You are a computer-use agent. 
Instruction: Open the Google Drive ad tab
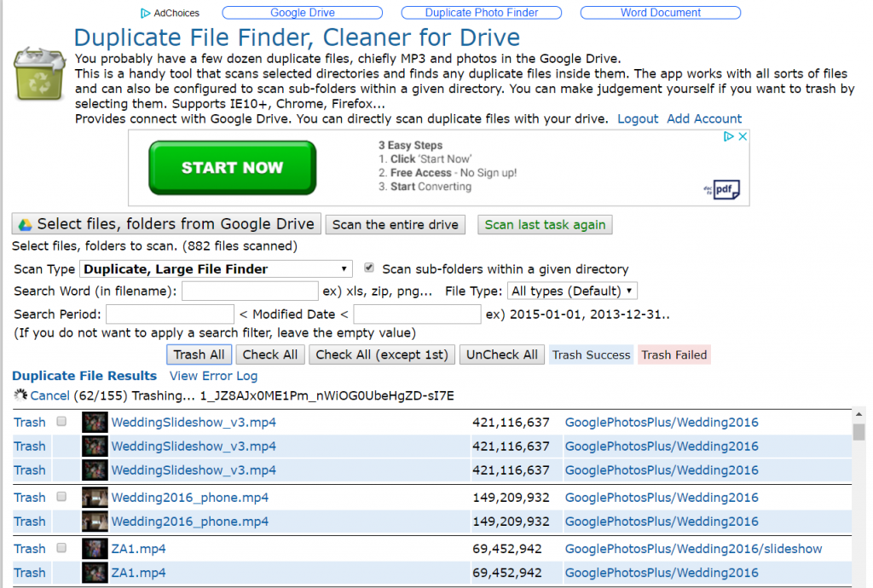click(303, 13)
